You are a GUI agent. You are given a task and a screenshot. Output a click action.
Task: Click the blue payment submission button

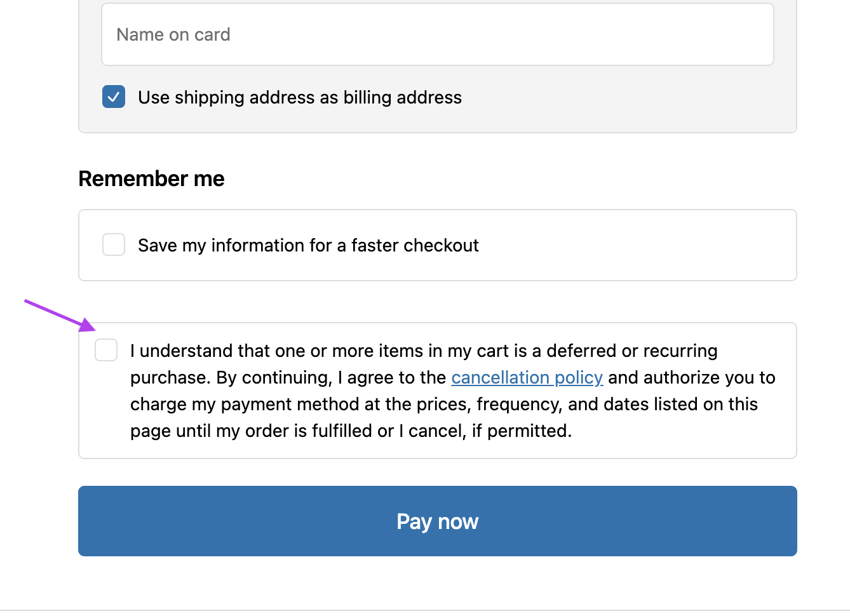[x=437, y=521]
